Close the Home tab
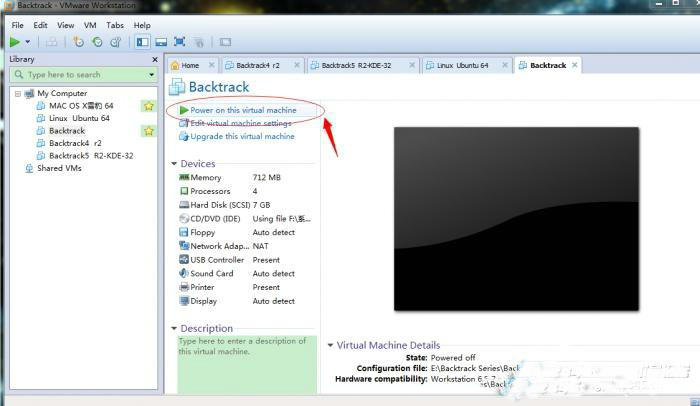The width and height of the screenshot is (700, 406). pos(212,65)
